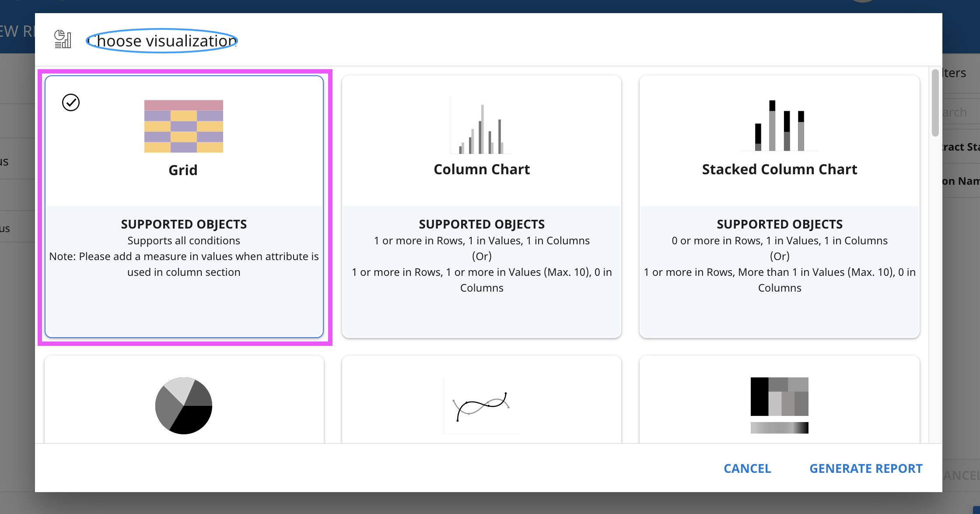Click the Grid card title
Image resolution: width=980 pixels, height=514 pixels.
point(183,170)
